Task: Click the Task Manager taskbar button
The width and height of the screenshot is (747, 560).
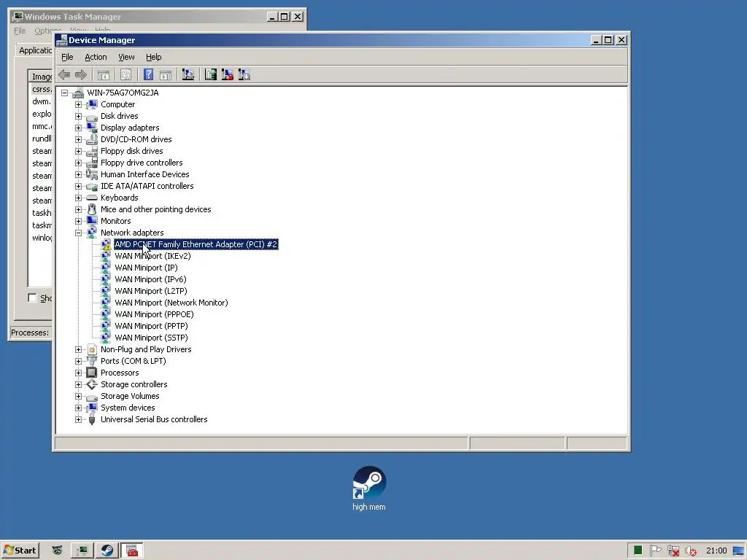Action: coord(82,551)
